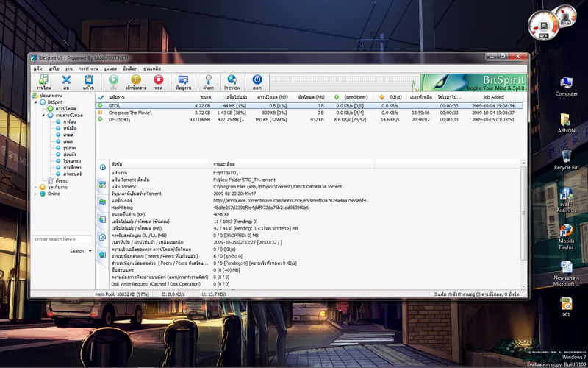This screenshot has width=588, height=368.
Task: Click the floppy-disk Edit toolbar icon
Action: tap(88, 82)
